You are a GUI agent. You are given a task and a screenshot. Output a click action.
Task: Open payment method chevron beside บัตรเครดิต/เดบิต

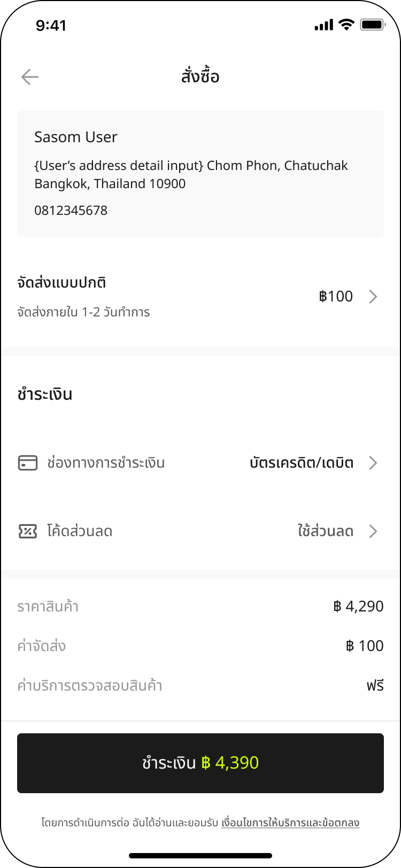(x=373, y=463)
